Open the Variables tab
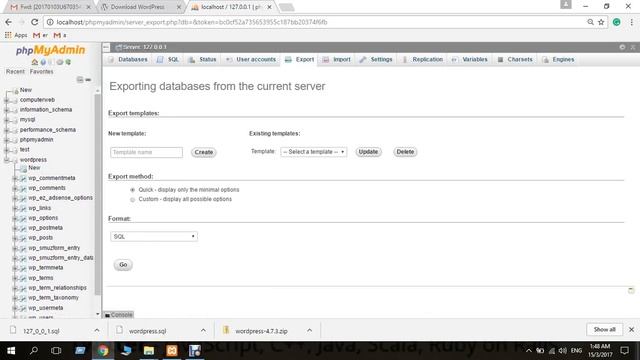 (x=469, y=60)
